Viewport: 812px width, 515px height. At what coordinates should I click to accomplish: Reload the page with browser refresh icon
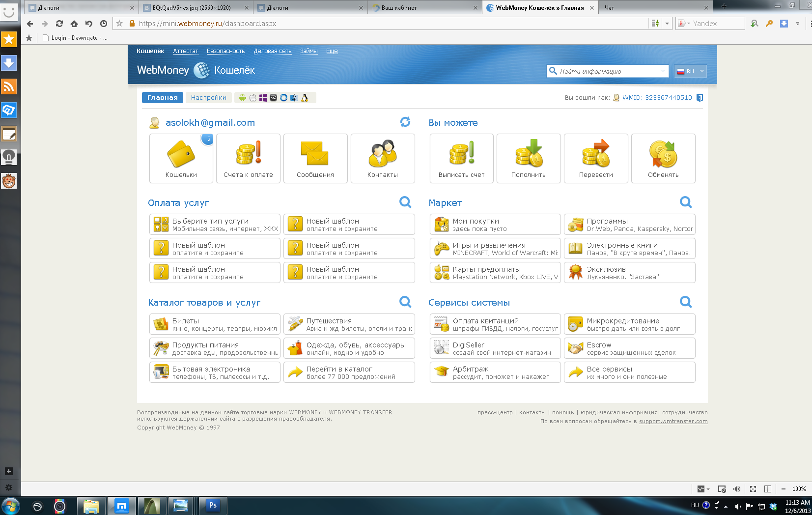[x=59, y=24]
